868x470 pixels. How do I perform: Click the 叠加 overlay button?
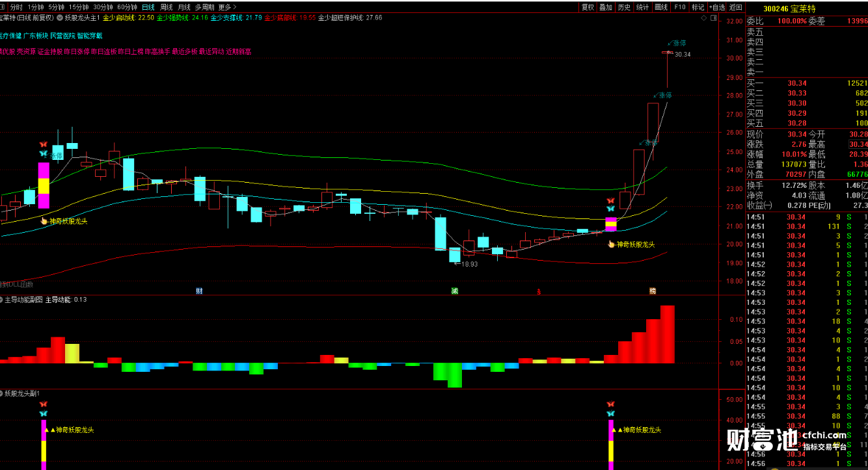click(606, 7)
